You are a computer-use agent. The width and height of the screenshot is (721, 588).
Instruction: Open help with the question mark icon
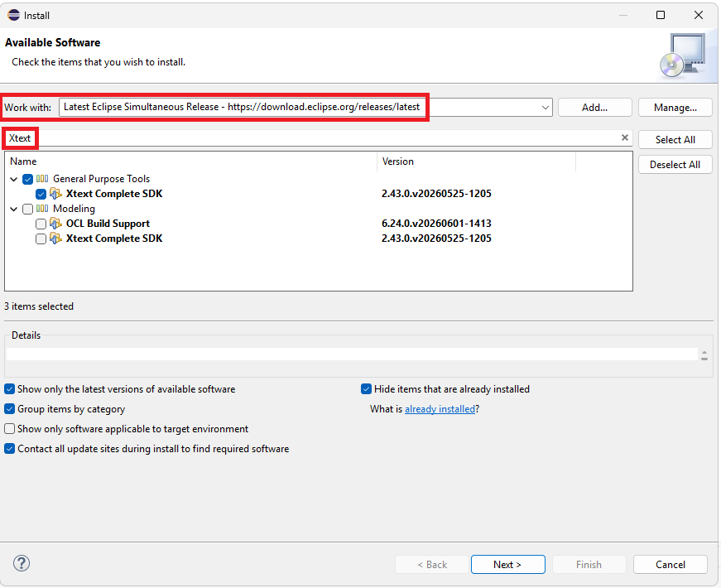tap(22, 563)
